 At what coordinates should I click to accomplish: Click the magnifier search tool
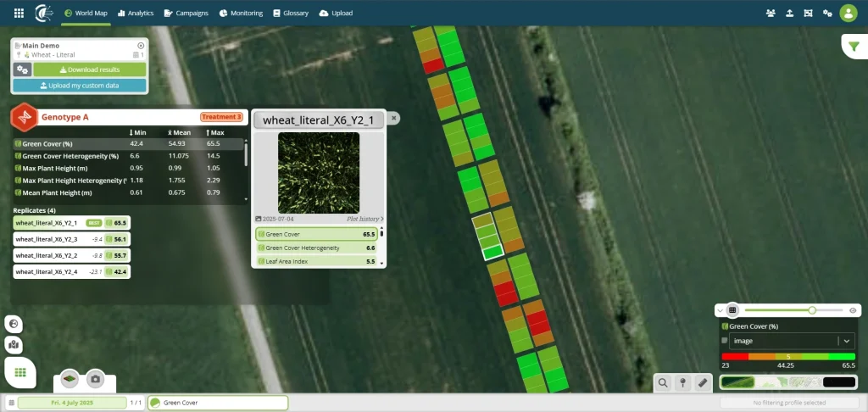(663, 382)
